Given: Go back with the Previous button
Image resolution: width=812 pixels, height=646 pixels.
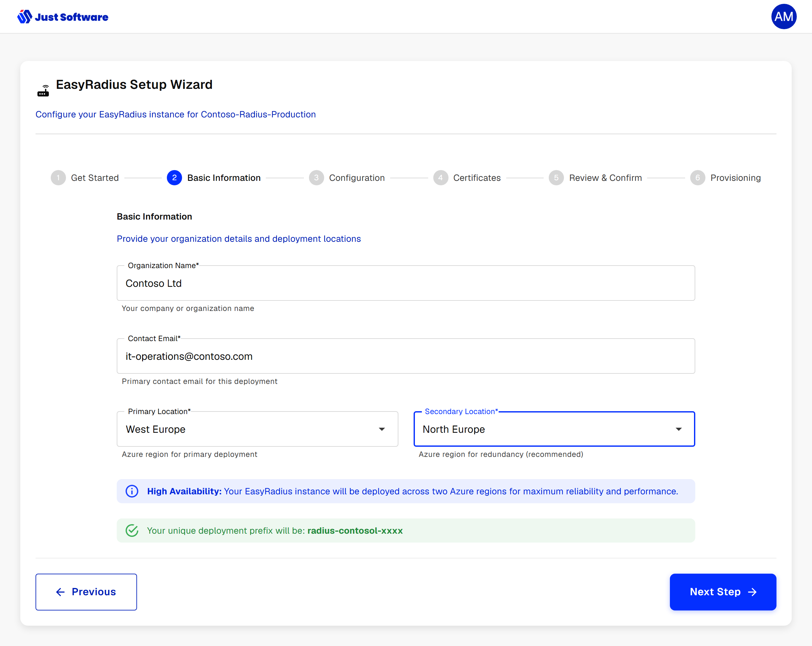Looking at the screenshot, I should point(86,592).
